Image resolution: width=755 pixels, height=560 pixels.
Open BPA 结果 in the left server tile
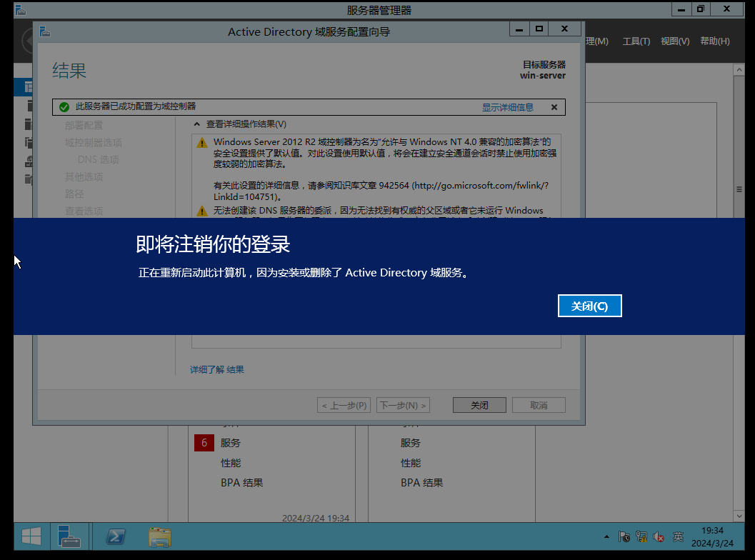tap(241, 482)
